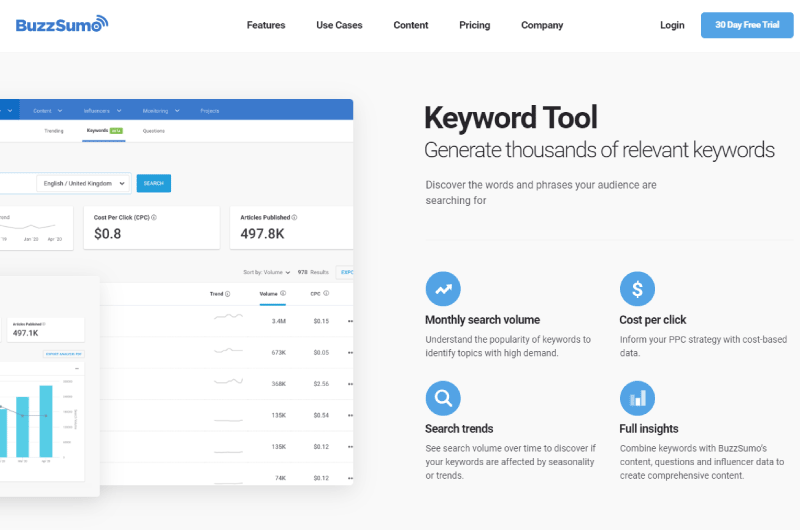The width and height of the screenshot is (800, 530).
Task: Click the Monthly search volume trend icon
Action: coord(443,289)
